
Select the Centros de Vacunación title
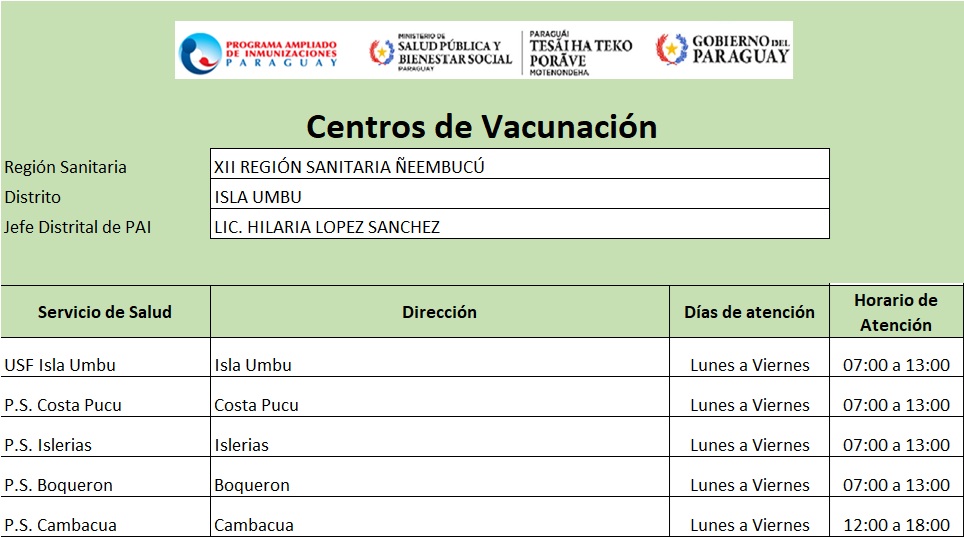(x=481, y=127)
